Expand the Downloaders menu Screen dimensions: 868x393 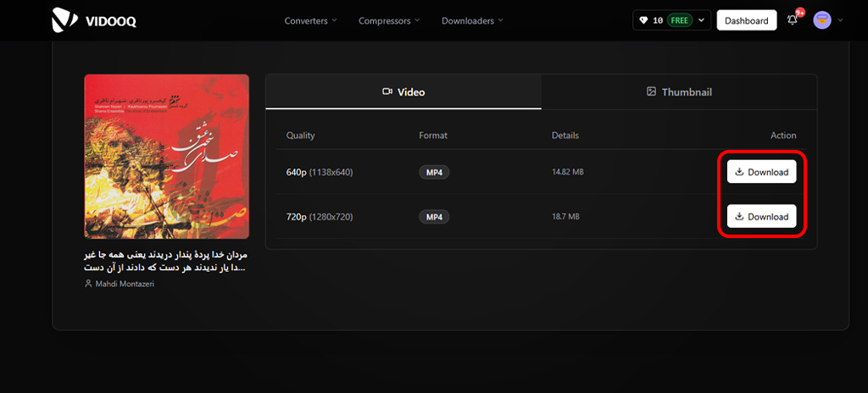coord(472,20)
